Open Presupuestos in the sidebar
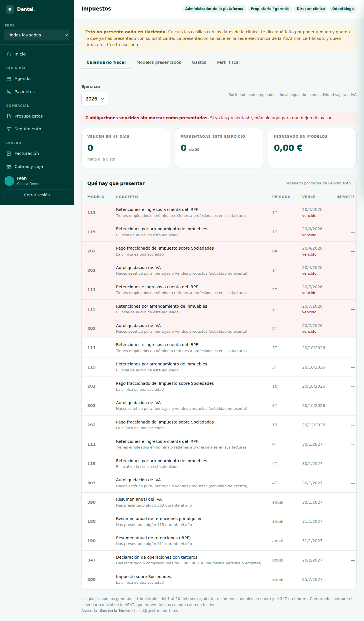Viewport: 364px width, 621px height. point(37,116)
